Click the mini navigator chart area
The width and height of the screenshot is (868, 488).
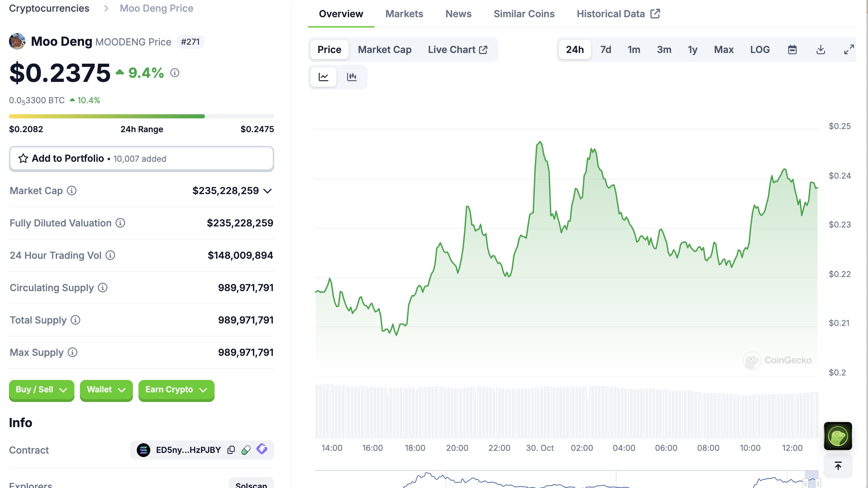[x=567, y=480]
